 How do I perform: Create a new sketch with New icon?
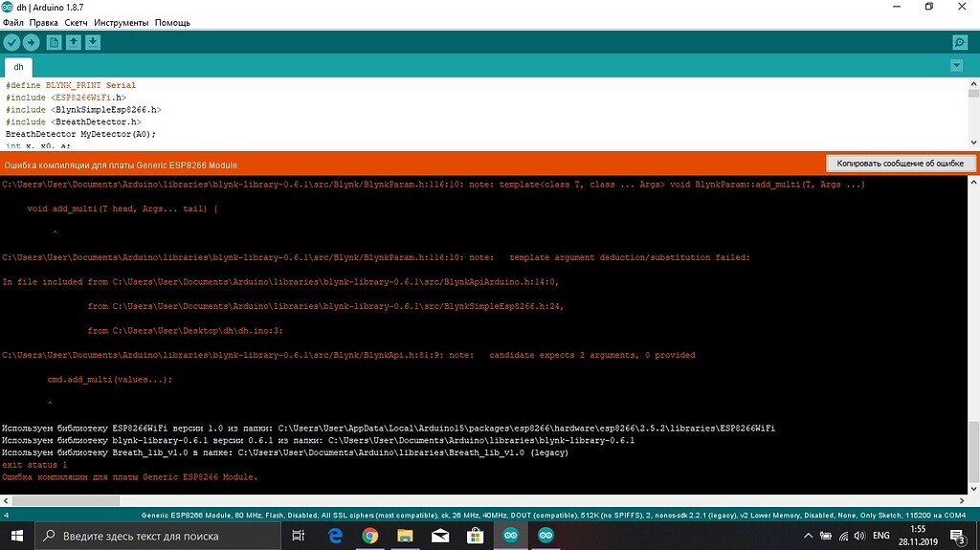click(x=55, y=42)
